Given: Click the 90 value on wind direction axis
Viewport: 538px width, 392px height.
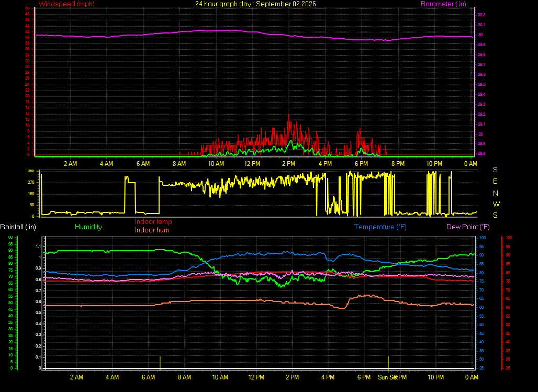Looking at the screenshot, I should point(32,205).
